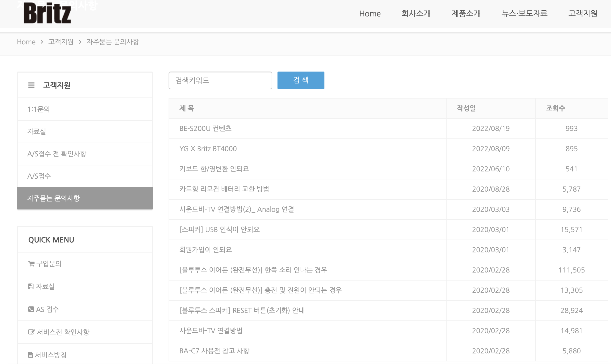Open AS 접수 in Quick Menu
Viewport: 611px width, 364px height.
point(47,309)
